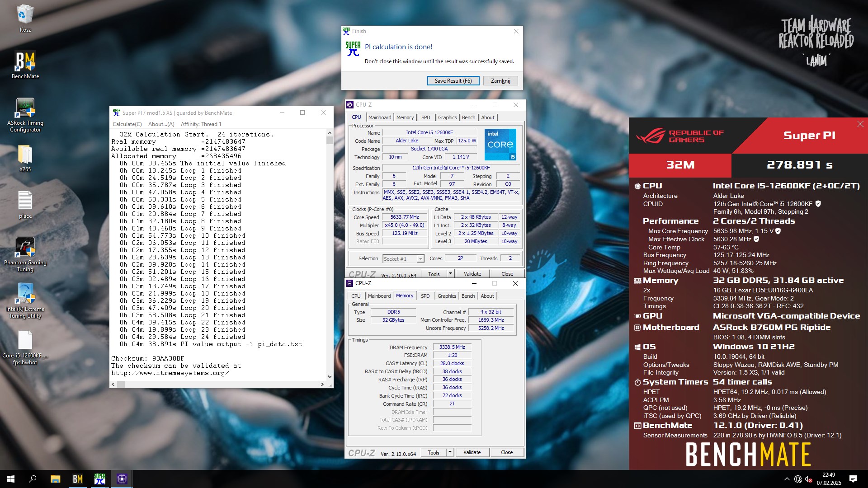Click Validate in lower CPU-Z window
Screen dimensions: 868x488
tap(472, 452)
